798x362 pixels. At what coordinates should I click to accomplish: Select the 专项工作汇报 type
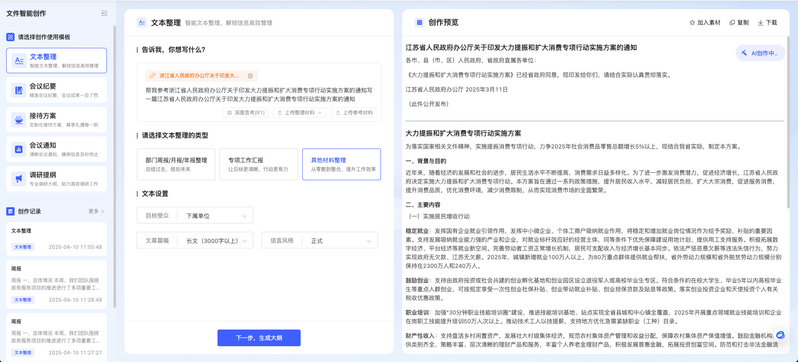259,164
